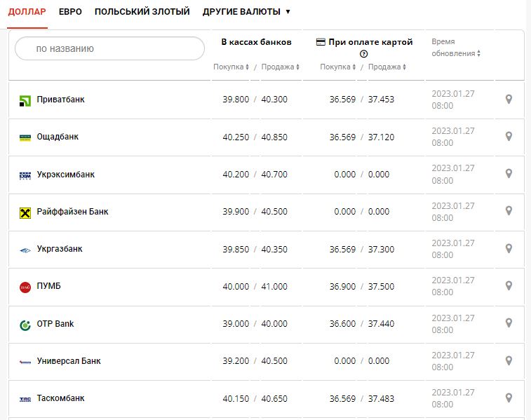The image size is (531, 420).
Task: Sort by bank cash desk Продажа rate
Action: click(280, 67)
